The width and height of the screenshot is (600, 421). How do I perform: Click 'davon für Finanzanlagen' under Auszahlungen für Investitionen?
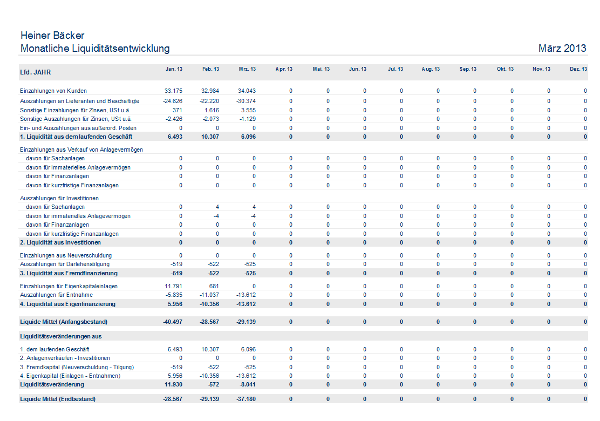[x=57, y=225]
